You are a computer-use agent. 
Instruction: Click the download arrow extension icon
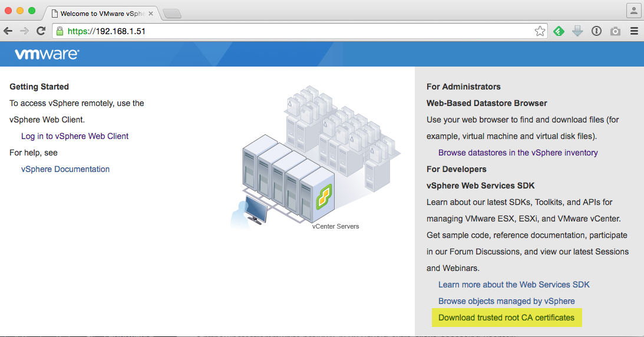[x=577, y=31]
